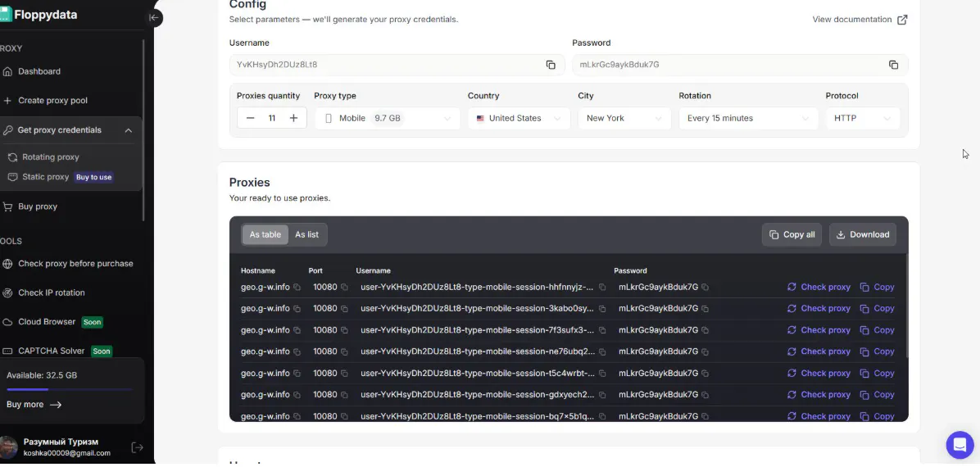This screenshot has height=467, width=980.
Task: Copy username icon in 3kabo0sy row
Action: (x=602, y=309)
